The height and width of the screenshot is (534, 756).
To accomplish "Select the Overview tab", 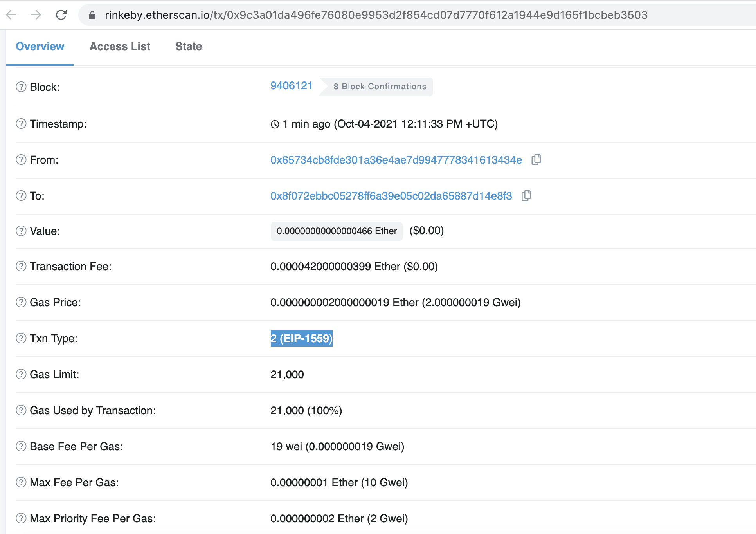I will [x=40, y=47].
